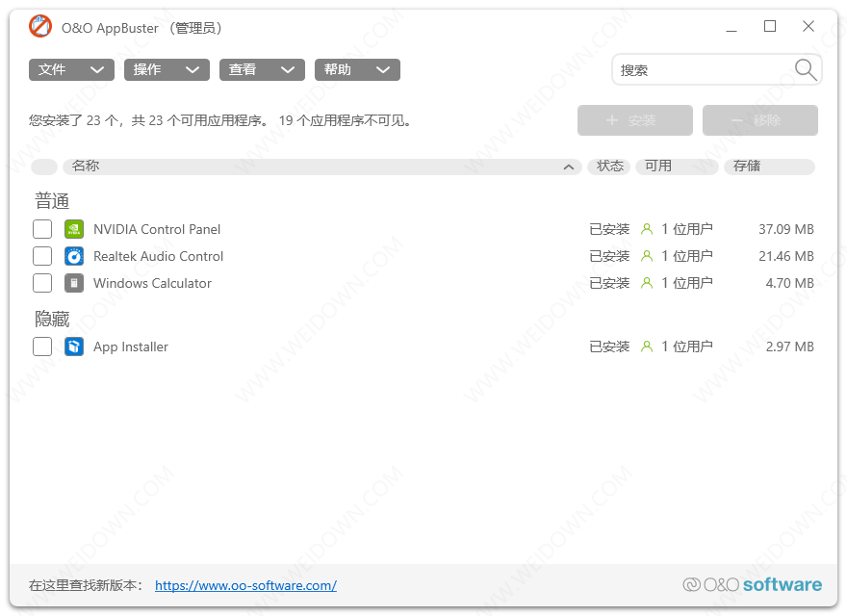Click the Realtek Audio Control app icon

(x=74, y=256)
